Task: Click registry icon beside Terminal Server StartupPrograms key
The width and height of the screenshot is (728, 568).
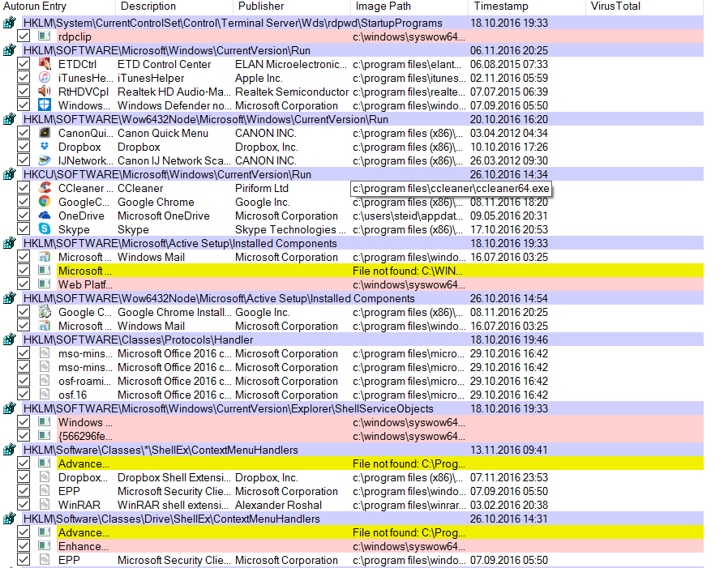Action: pos(9,23)
